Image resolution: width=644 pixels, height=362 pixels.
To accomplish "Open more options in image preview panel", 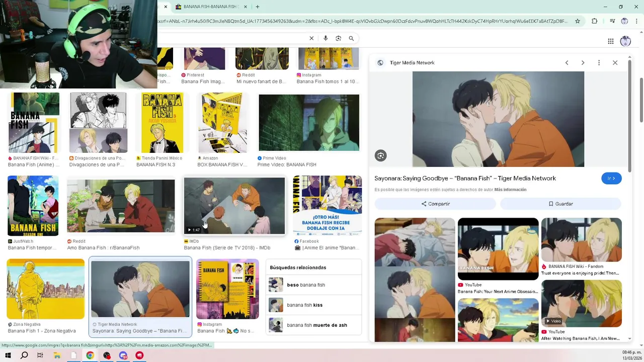I will pyautogui.click(x=599, y=63).
